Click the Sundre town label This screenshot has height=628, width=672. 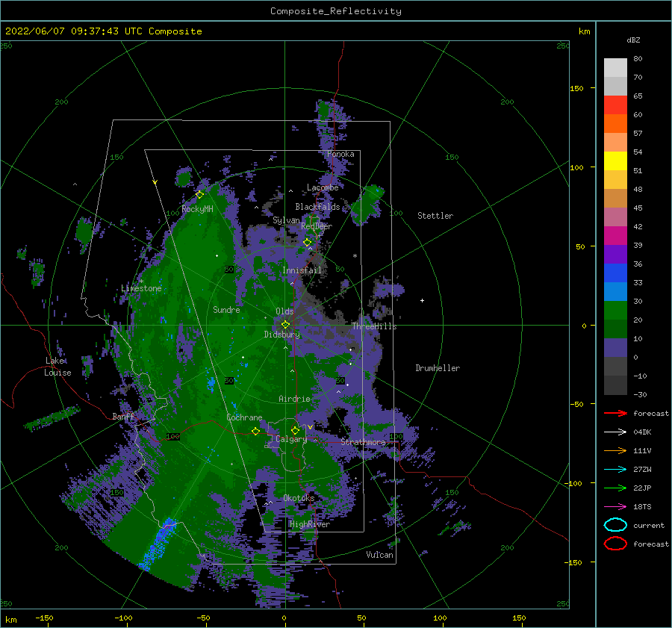[x=226, y=309]
